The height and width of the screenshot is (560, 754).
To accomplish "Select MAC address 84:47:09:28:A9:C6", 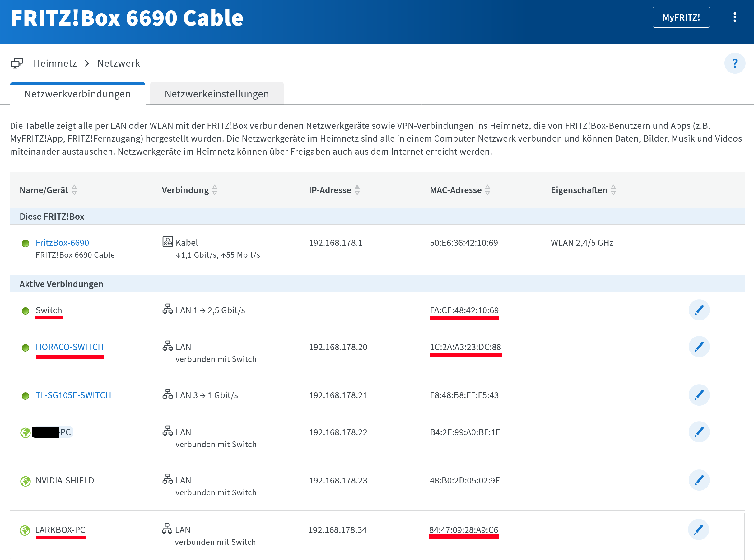I will (x=463, y=530).
